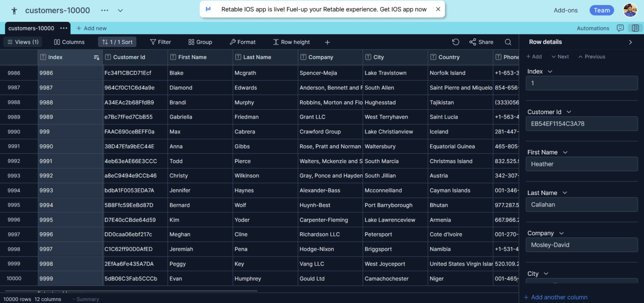This screenshot has height=303, width=644.
Task: Open the Filter options
Action: click(160, 42)
